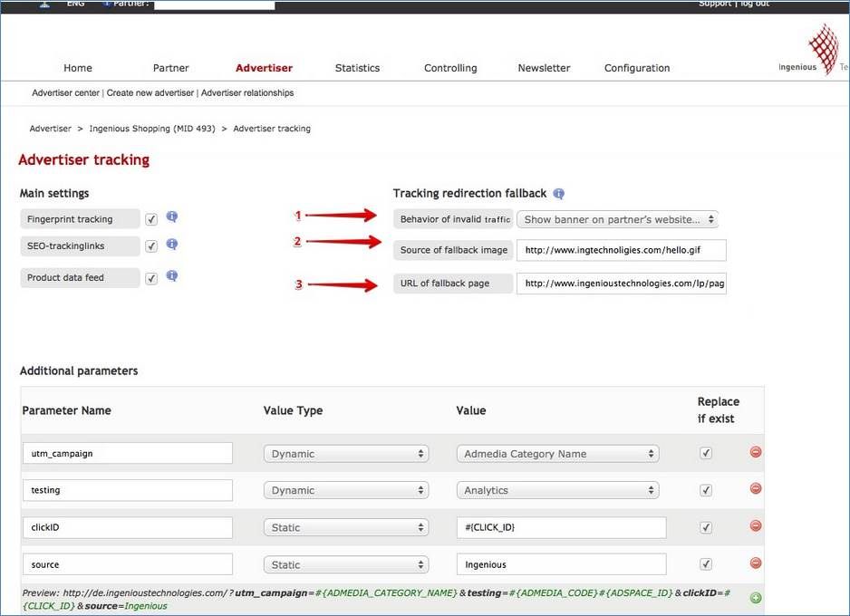
Task: Toggle Fingerprint tracking checkbox
Action: point(151,219)
